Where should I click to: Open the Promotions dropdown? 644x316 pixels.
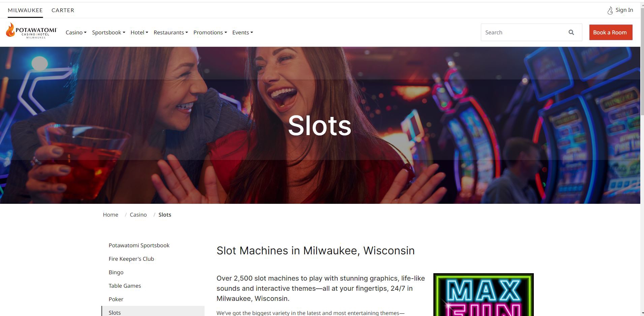(x=210, y=32)
